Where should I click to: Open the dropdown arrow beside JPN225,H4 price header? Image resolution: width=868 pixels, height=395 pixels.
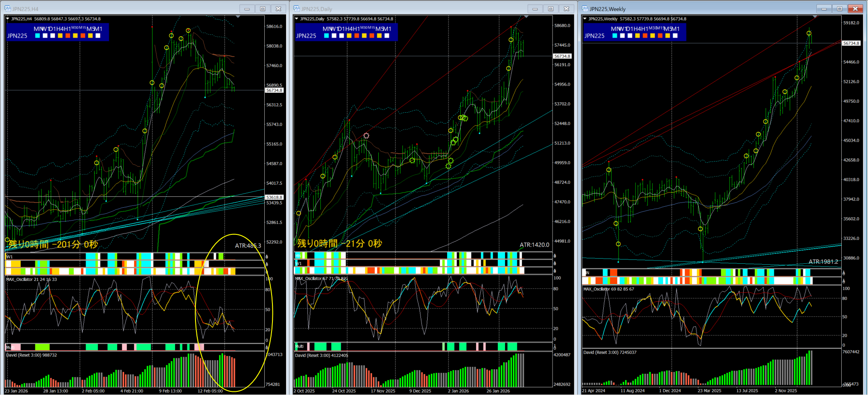click(8, 19)
